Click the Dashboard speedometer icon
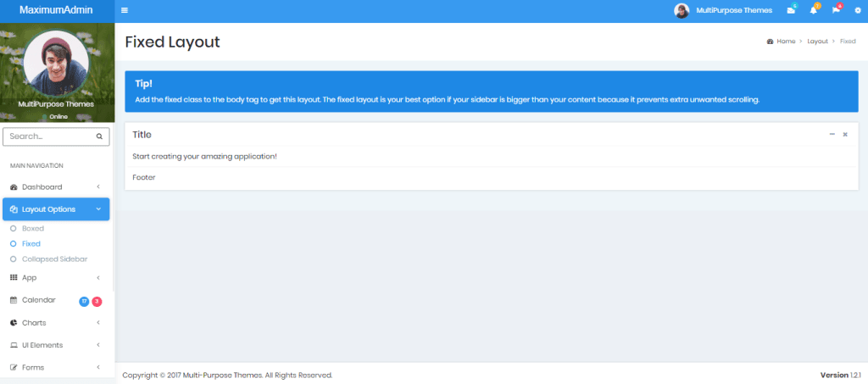Viewport: 868px width, 384px height. (x=14, y=187)
